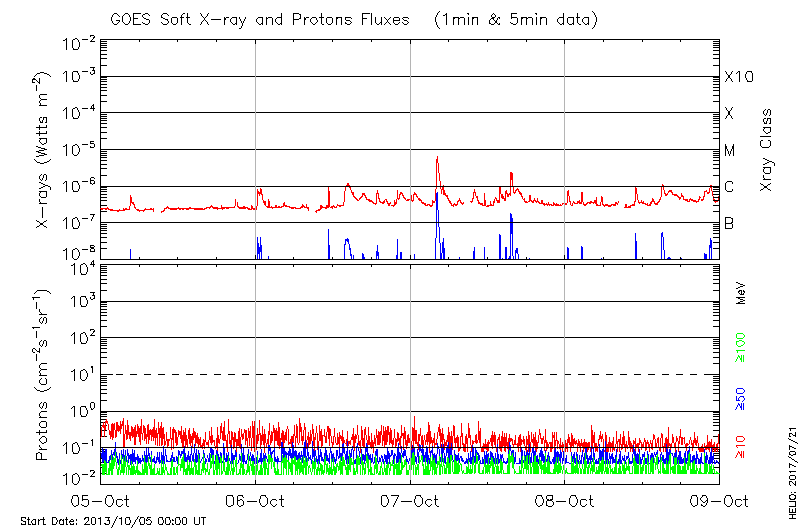Click the blue ≥50 MeV legend label
This screenshot has height=530, width=800.
point(741,398)
